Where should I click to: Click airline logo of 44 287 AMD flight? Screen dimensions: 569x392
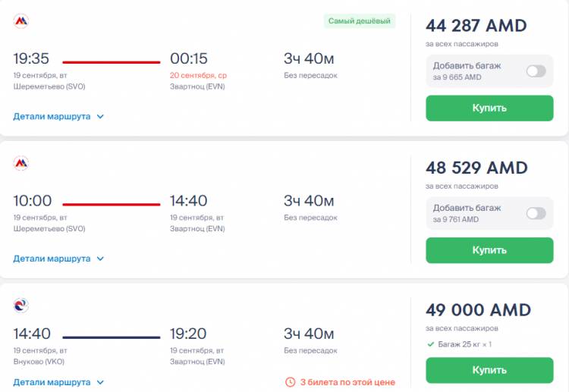point(21,21)
